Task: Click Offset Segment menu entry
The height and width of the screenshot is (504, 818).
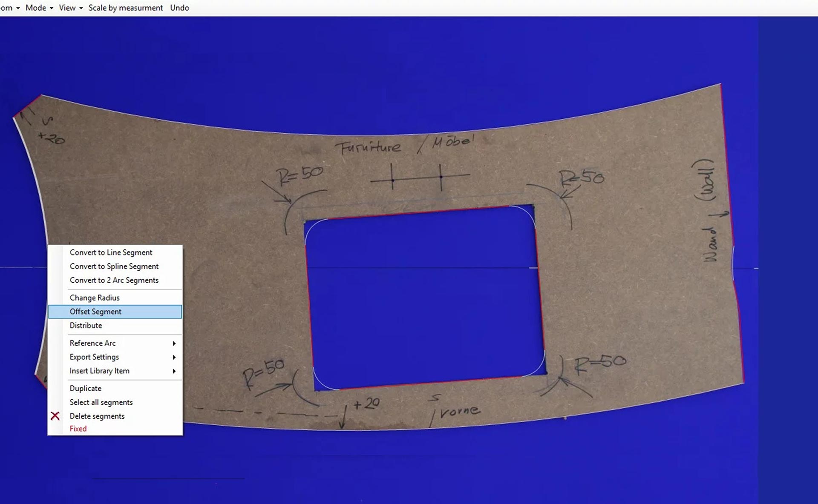Action: 95,312
